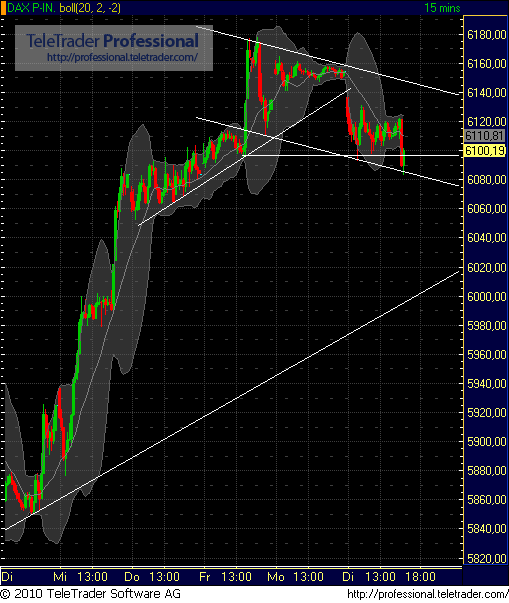The width and height of the screenshot is (509, 603).
Task: Click the 6120,00 price axis label
Action: [x=486, y=122]
